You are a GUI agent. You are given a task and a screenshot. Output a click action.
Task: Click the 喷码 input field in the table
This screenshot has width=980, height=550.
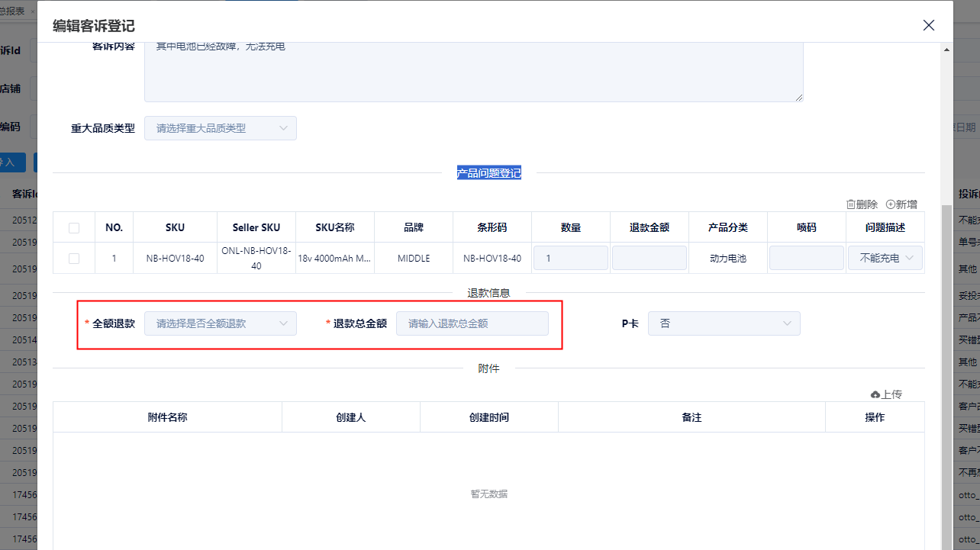pyautogui.click(x=806, y=258)
